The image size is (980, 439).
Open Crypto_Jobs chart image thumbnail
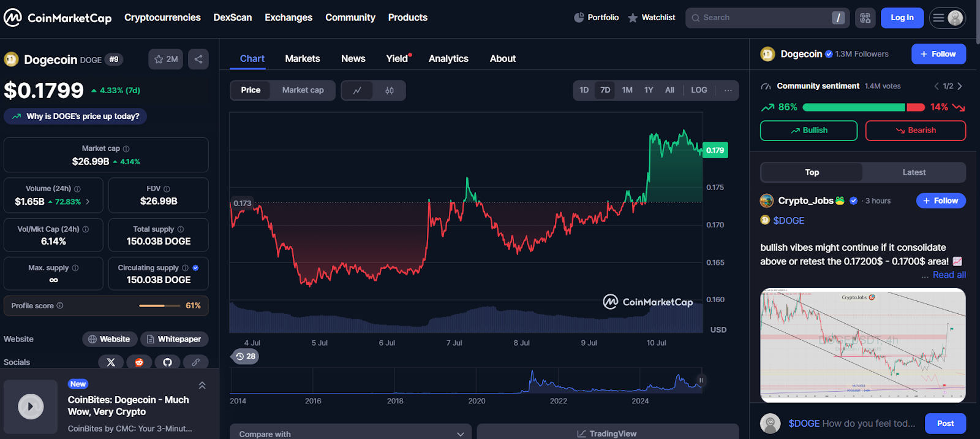[x=863, y=345]
